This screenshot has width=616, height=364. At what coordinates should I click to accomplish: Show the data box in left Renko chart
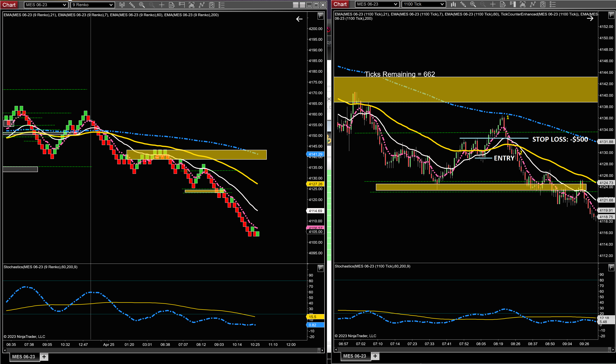[172, 5]
